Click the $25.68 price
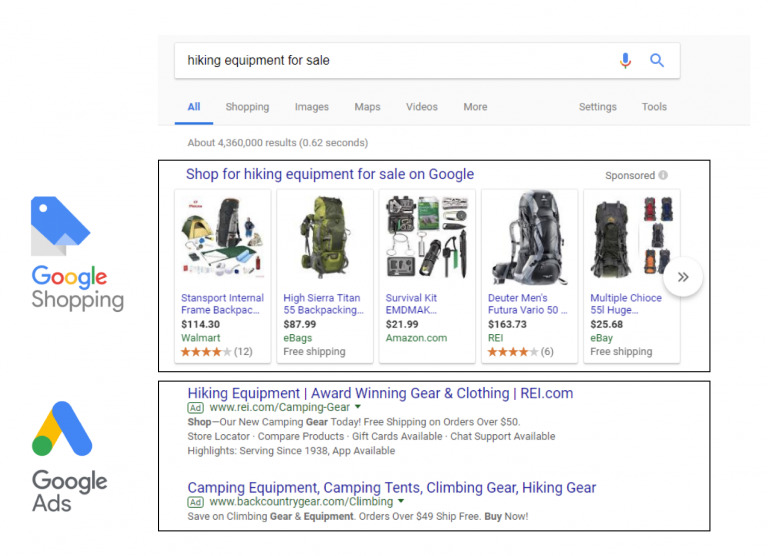768x556 pixels. point(606,324)
